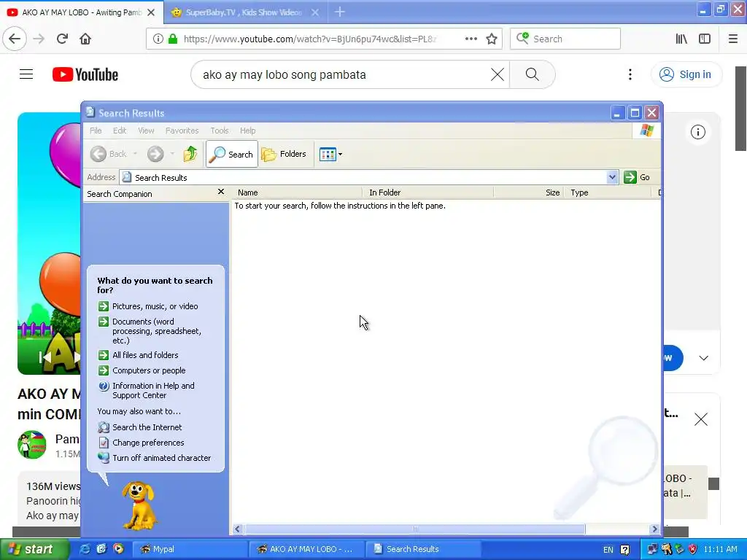Switch to Mypal taskbar button
The image size is (747, 560).
click(189, 549)
